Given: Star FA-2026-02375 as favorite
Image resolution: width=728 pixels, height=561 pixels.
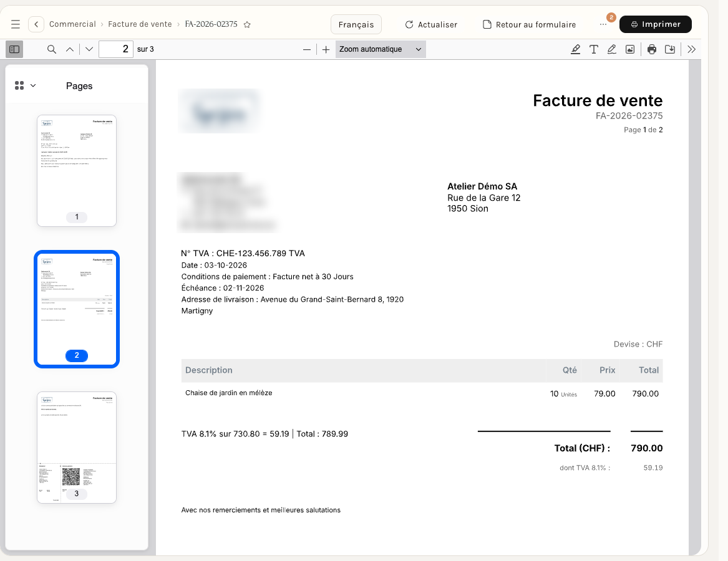Looking at the screenshot, I should coord(247,24).
